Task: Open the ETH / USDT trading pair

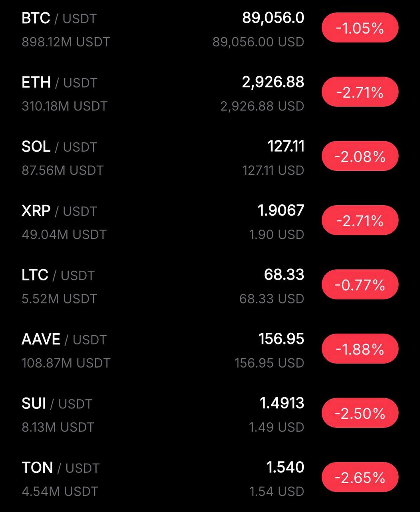Action: click(59, 83)
